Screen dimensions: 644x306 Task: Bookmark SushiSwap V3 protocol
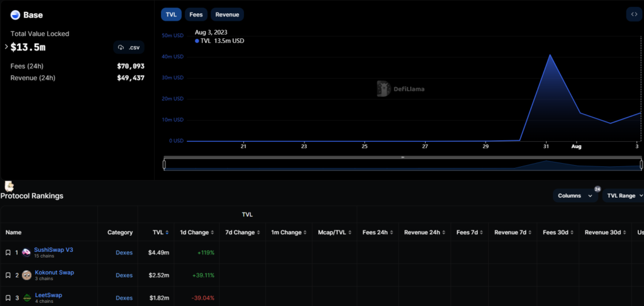(x=8, y=252)
